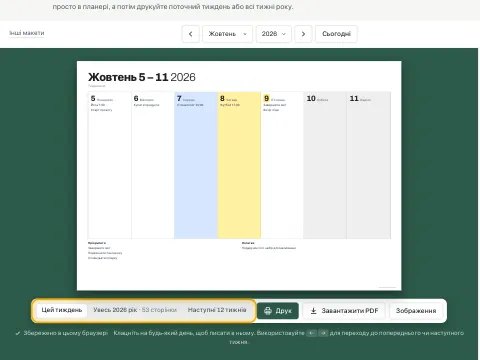This screenshot has height=360, width=480.
Task: Click into the day 5 column
Action: tap(110, 165)
